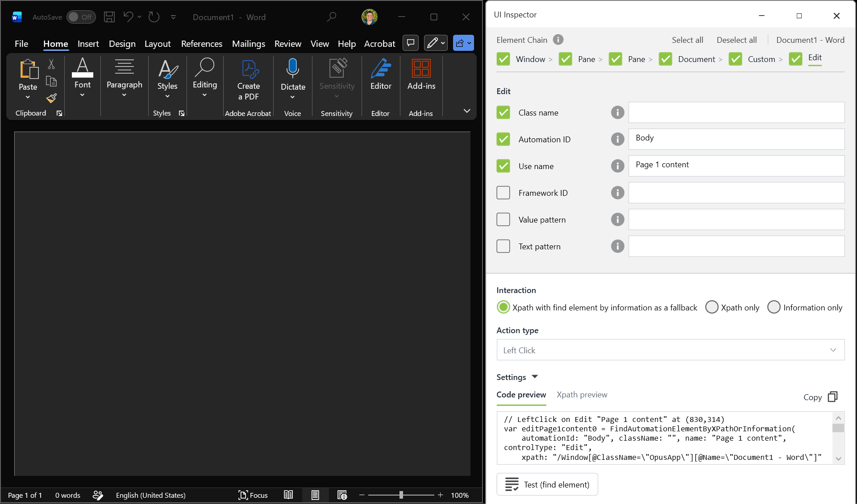Click the zoom out minus button

(x=362, y=495)
